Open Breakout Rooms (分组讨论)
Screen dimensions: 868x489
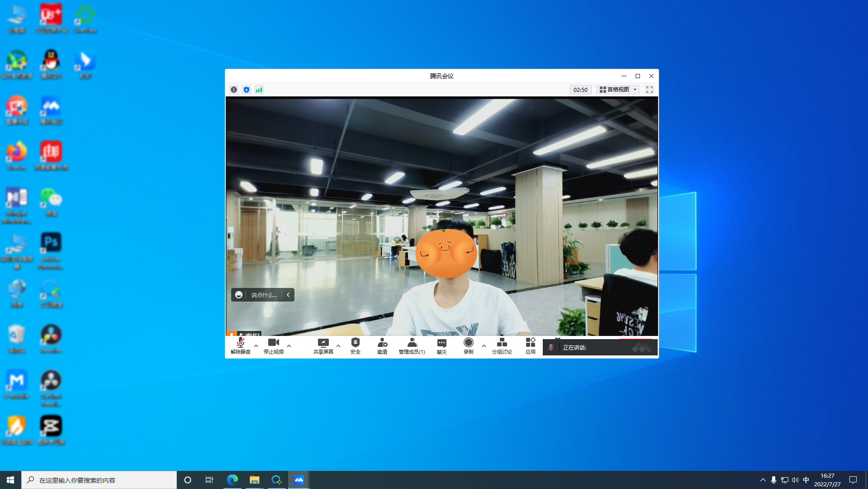point(502,345)
